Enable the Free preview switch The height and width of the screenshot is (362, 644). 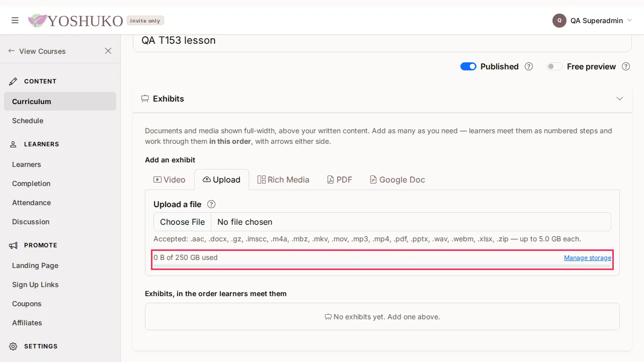pyautogui.click(x=555, y=66)
